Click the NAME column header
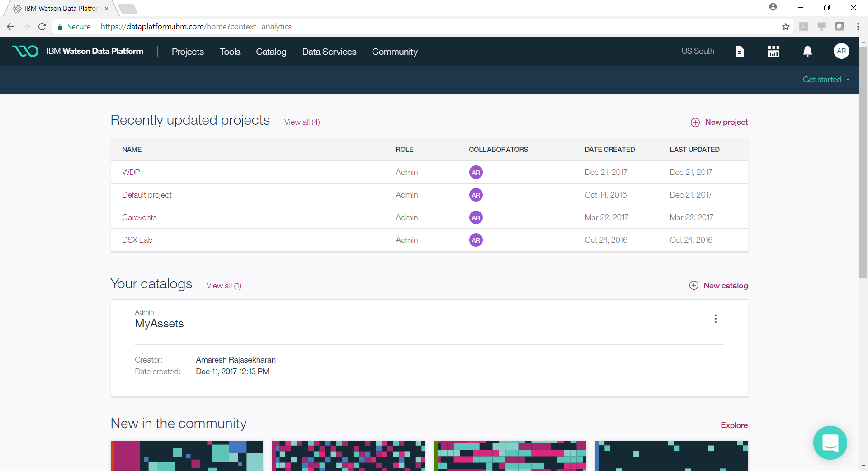868x471 pixels. (x=132, y=150)
